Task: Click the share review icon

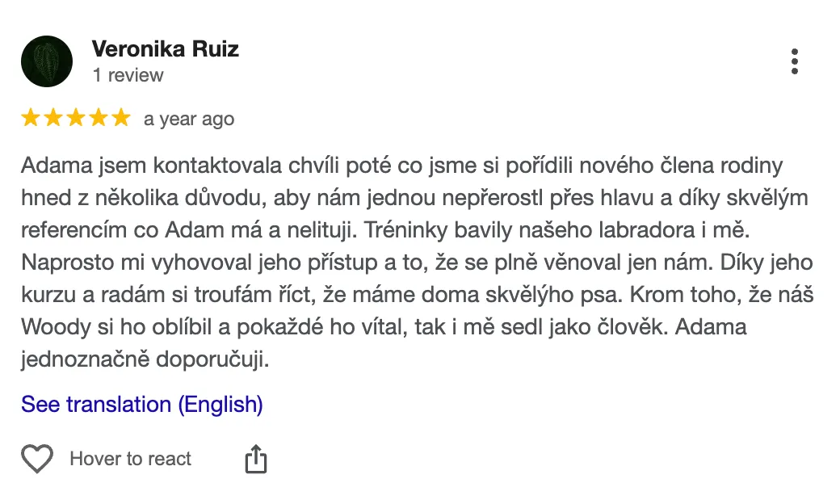Action: [x=255, y=459]
